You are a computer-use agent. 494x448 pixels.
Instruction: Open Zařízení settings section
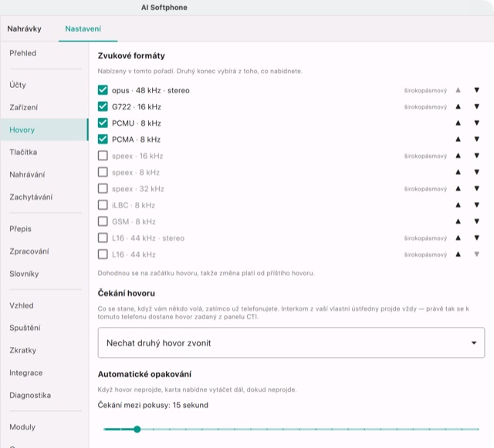[x=45, y=107]
